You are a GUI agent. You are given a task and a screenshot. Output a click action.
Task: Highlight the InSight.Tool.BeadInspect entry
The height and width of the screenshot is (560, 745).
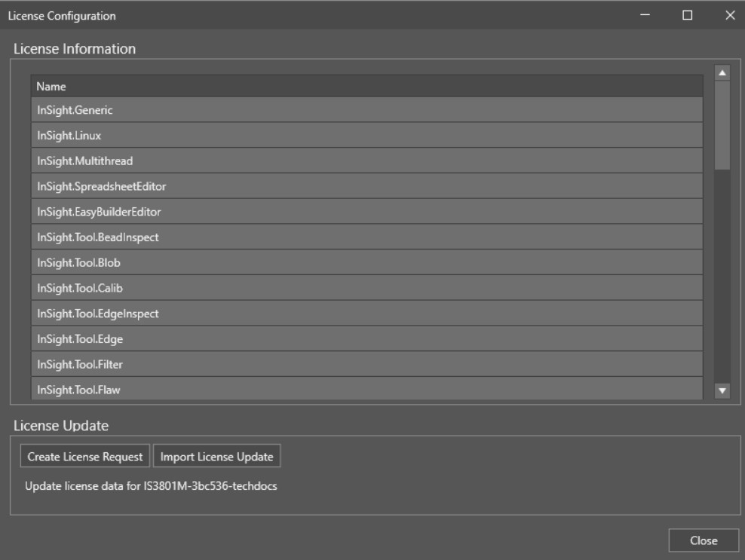click(x=366, y=237)
